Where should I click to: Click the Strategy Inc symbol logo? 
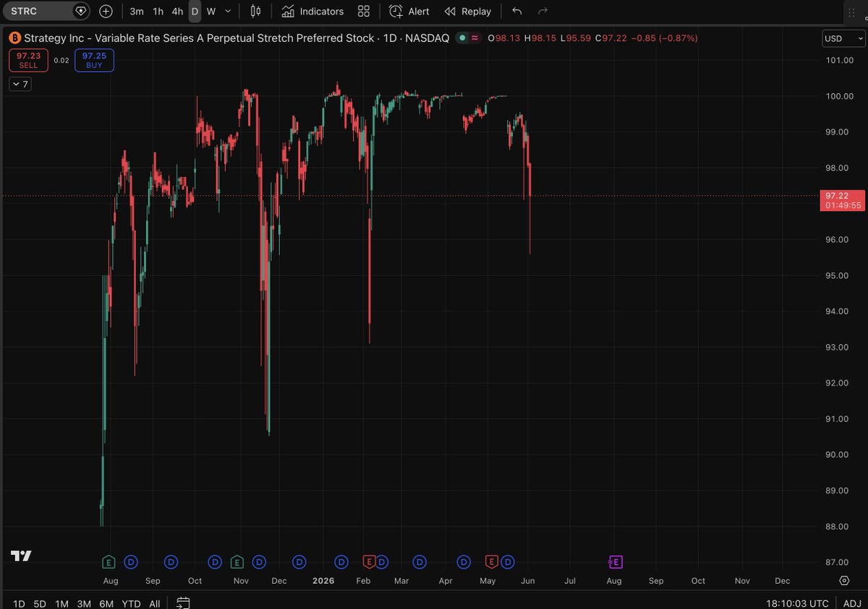click(x=14, y=38)
